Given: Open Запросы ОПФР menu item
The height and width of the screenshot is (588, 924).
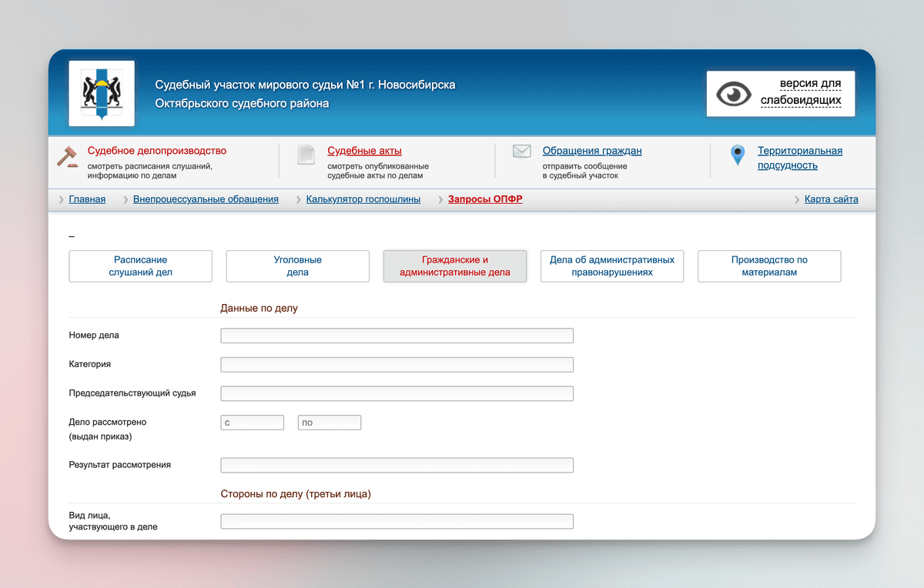Looking at the screenshot, I should (485, 199).
